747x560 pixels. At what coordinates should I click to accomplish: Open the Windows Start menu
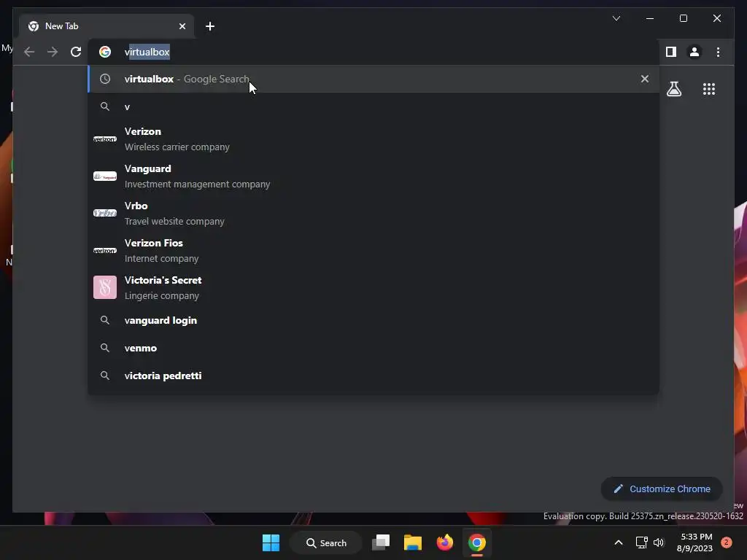[x=271, y=542]
